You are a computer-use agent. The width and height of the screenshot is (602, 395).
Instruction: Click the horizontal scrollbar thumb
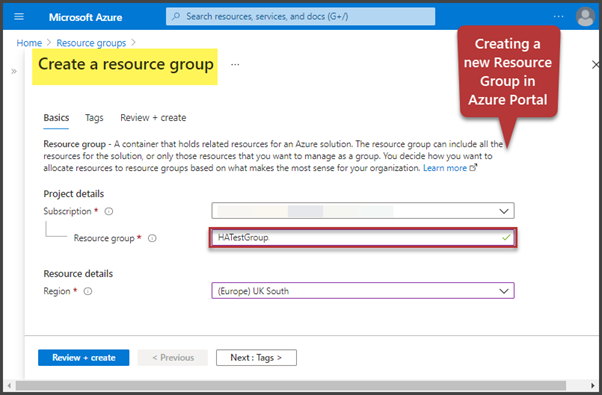(x=291, y=385)
